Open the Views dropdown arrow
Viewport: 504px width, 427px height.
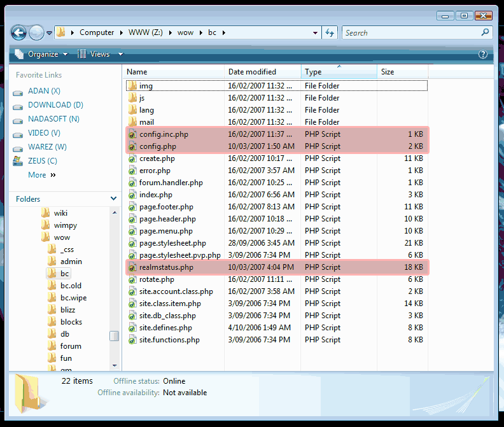(x=121, y=55)
